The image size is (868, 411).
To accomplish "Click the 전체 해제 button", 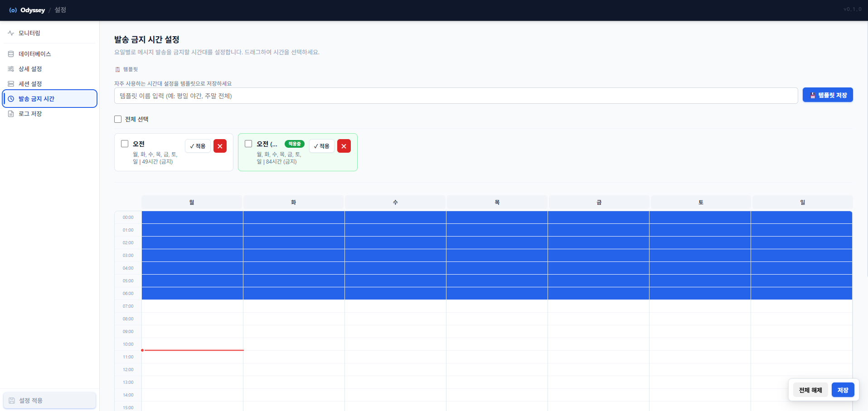I will pos(810,390).
